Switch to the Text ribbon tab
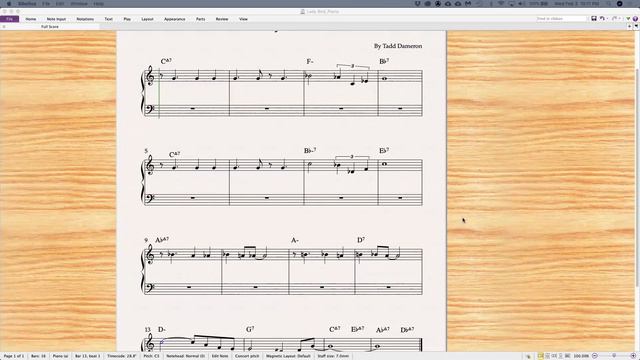 pos(108,19)
